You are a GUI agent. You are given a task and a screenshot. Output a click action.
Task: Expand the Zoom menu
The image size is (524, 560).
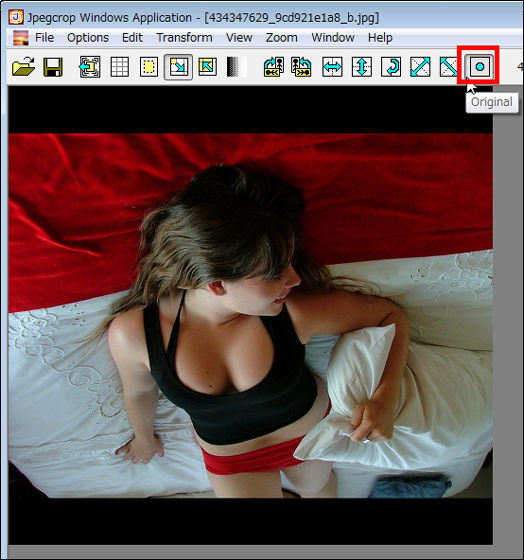[281, 38]
